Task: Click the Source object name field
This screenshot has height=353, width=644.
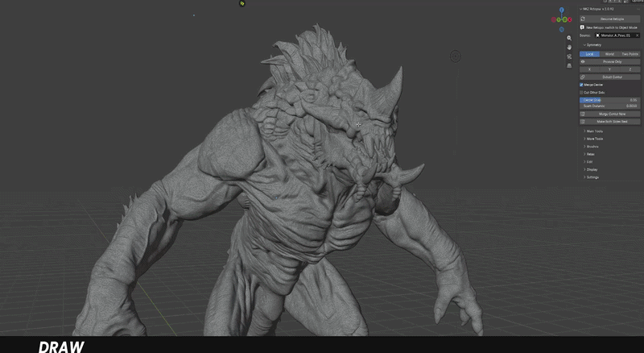Action: pos(617,35)
